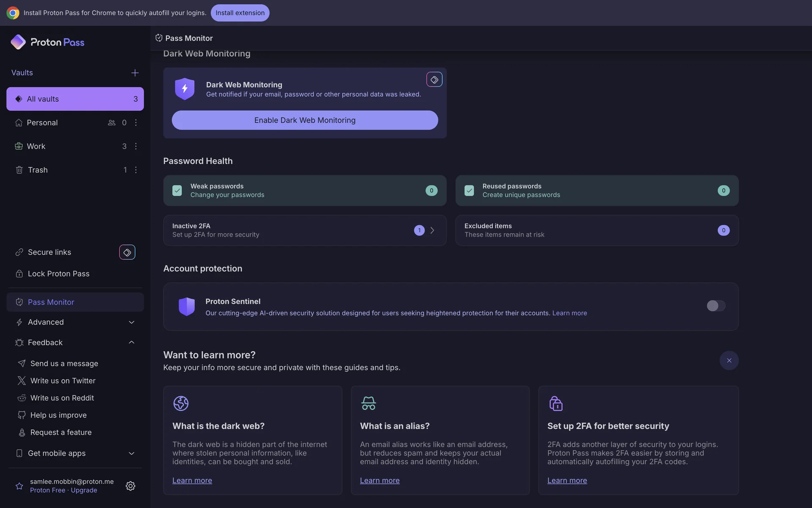Click the Trash vault three-dot menu

(x=136, y=170)
